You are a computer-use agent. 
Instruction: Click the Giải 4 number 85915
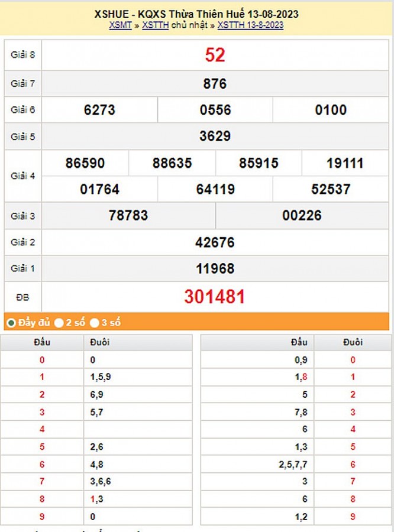pyautogui.click(x=259, y=163)
